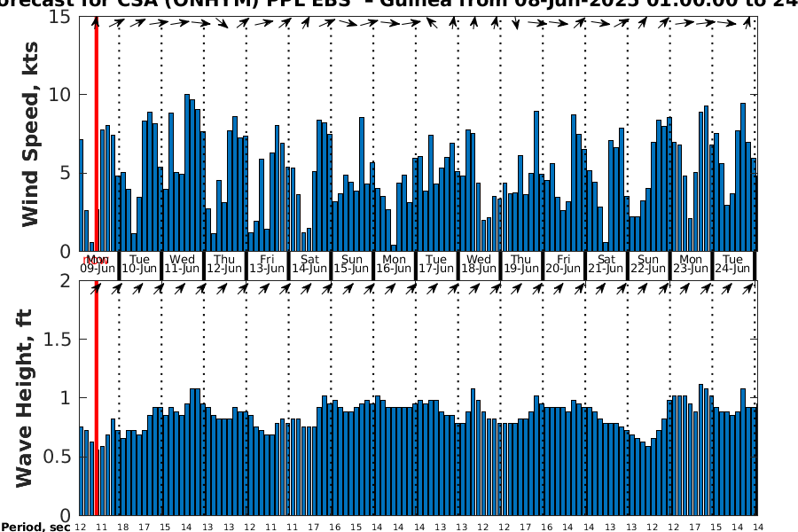This screenshot has height=532, width=798.
Task: Select the 'Tue 17-Jun' date label
Action: [x=436, y=264]
